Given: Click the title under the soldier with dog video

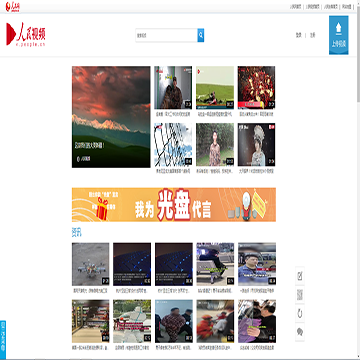Looking at the screenshot, I should coord(173,114).
